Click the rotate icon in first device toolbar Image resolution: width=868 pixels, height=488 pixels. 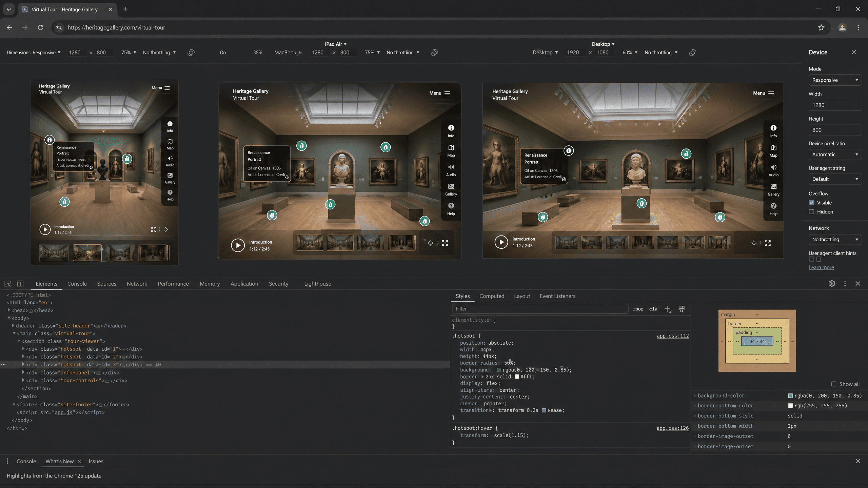coord(191,53)
